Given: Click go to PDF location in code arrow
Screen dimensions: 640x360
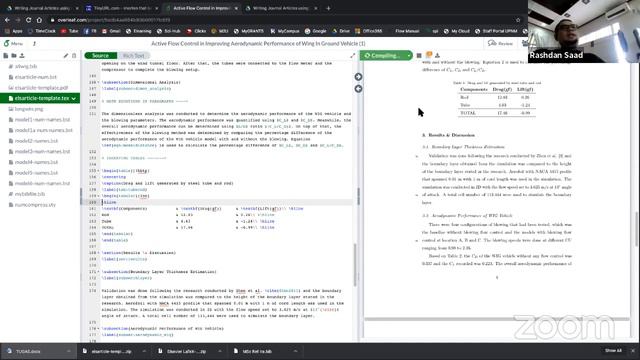Looking at the screenshot, I should coord(358,89).
